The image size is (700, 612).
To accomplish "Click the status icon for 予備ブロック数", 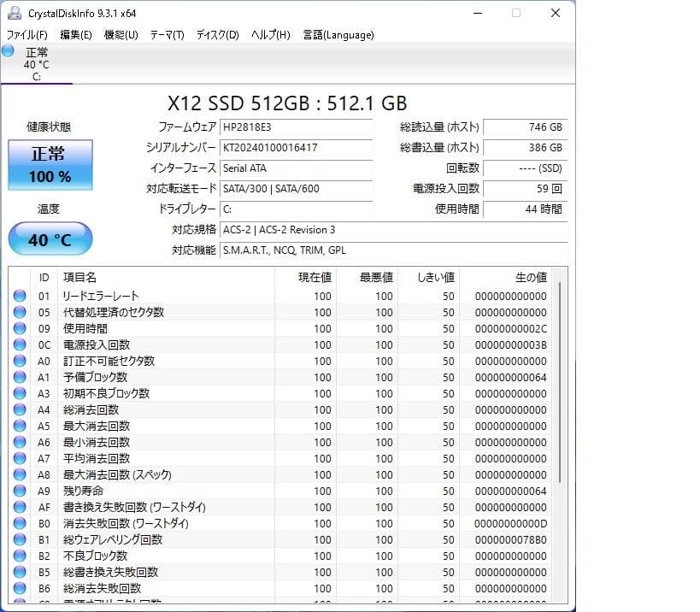I will coord(20,377).
